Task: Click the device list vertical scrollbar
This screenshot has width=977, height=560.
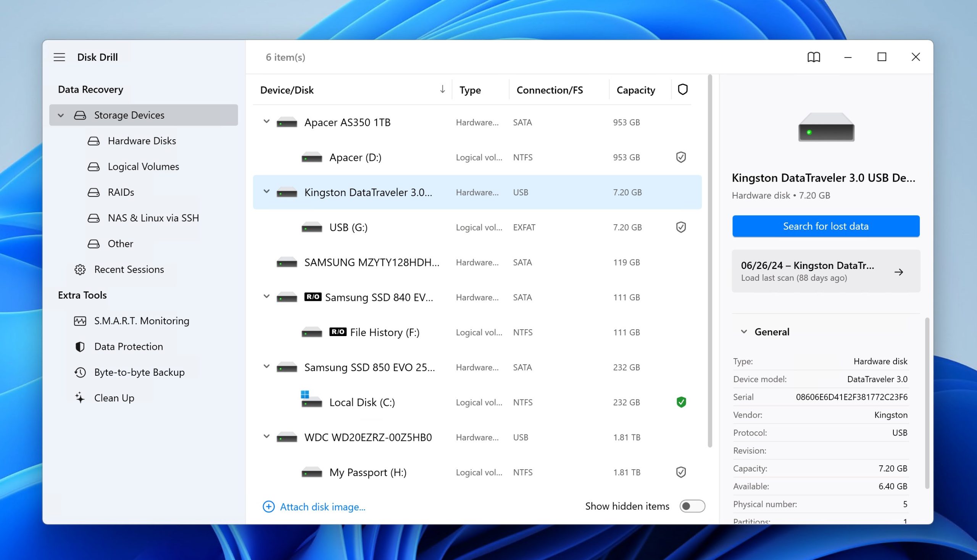Action: coord(709,262)
